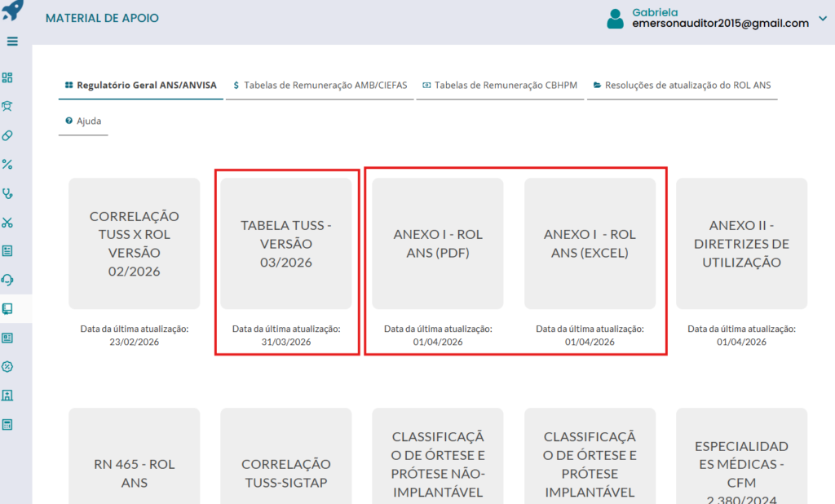Open Anexo I - ROL ANS (PDF) card
The image size is (835, 504).
coord(438,244)
